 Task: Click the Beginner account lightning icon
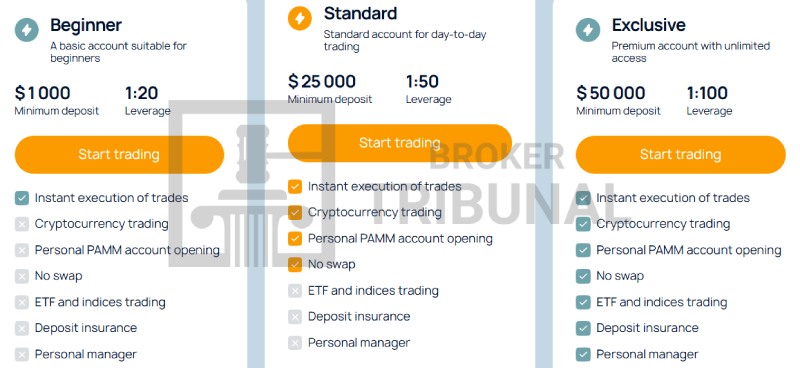tap(27, 30)
